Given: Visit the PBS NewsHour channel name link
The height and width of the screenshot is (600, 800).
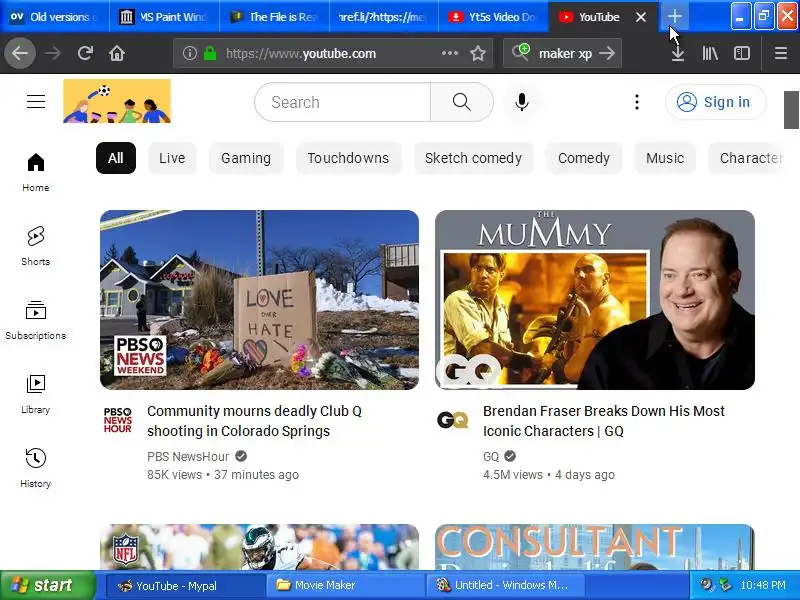Looking at the screenshot, I should click(x=188, y=456).
